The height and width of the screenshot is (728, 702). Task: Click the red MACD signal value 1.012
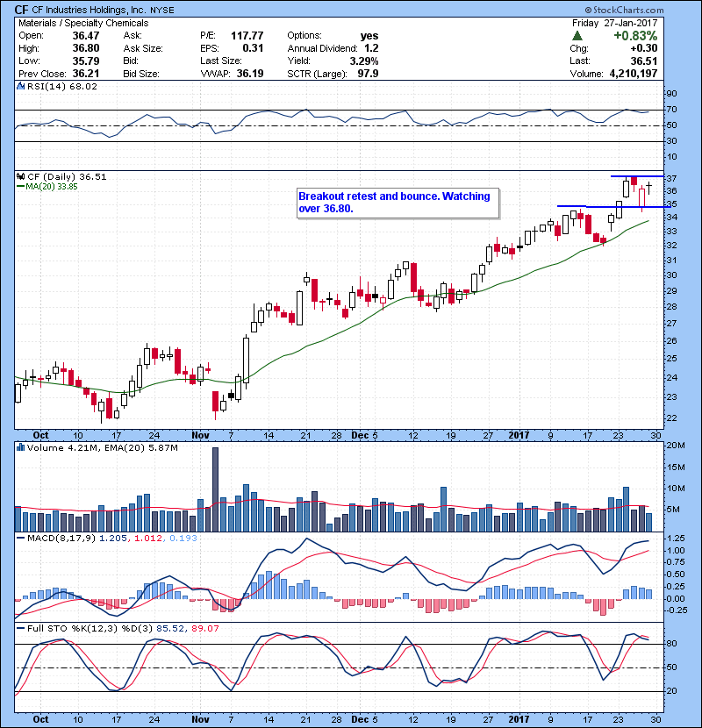(148, 539)
